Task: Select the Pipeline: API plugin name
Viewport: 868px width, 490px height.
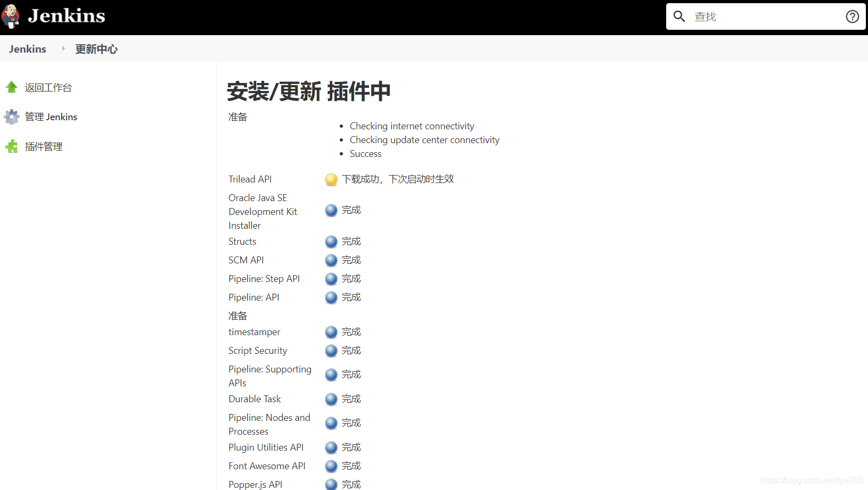Action: click(x=253, y=297)
